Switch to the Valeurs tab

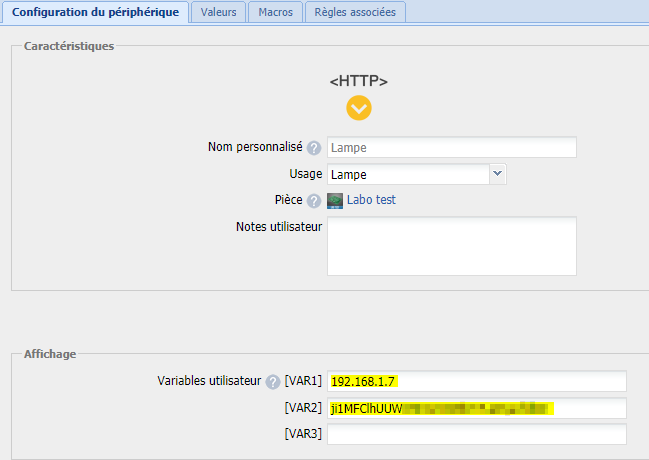point(218,13)
